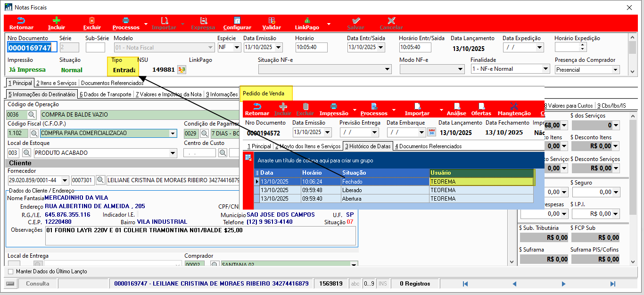Open the Finalidade NF-e Normal dropdown
The image size is (644, 295).
pos(545,69)
